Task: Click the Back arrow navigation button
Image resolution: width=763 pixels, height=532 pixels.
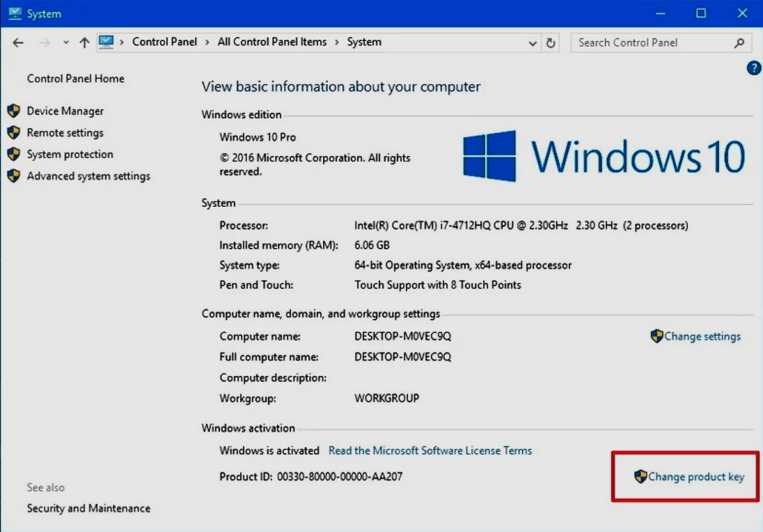Action: coord(18,42)
